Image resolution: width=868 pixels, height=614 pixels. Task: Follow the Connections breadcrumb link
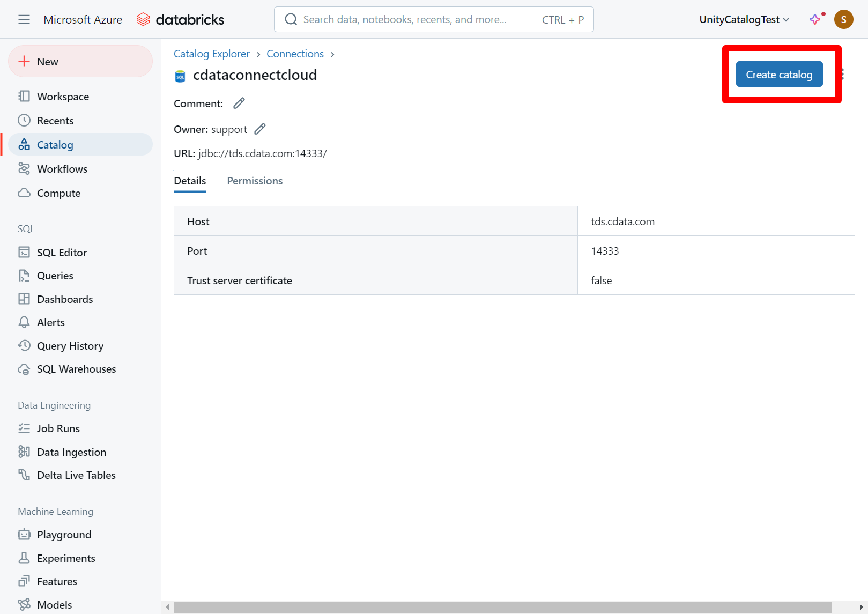tap(295, 54)
